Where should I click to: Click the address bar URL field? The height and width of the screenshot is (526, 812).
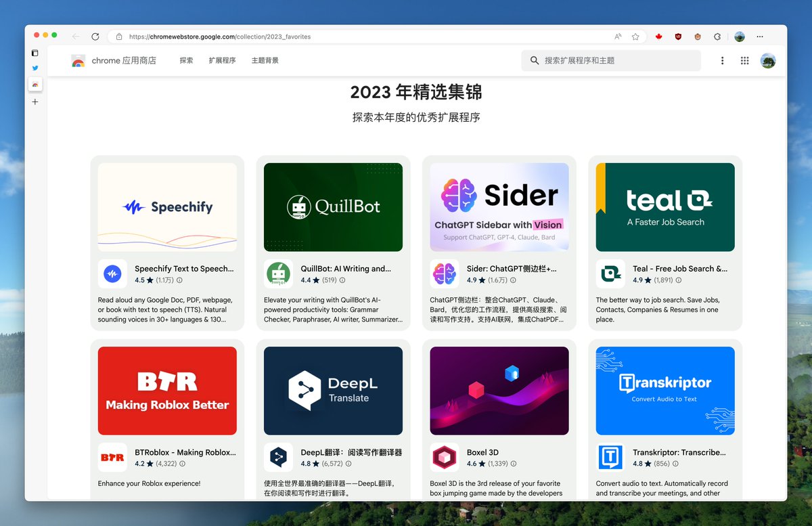(x=376, y=37)
